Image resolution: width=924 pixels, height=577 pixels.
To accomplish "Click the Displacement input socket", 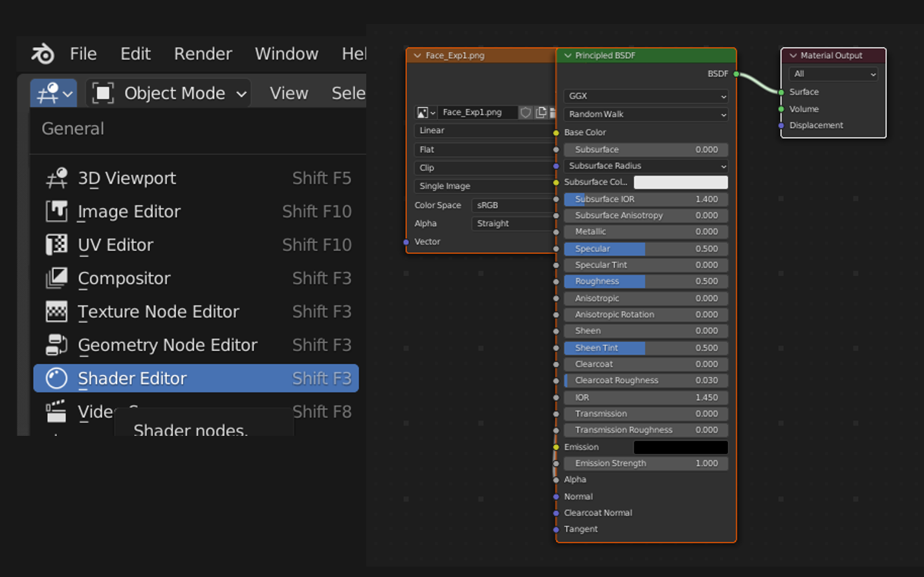I will (x=781, y=126).
